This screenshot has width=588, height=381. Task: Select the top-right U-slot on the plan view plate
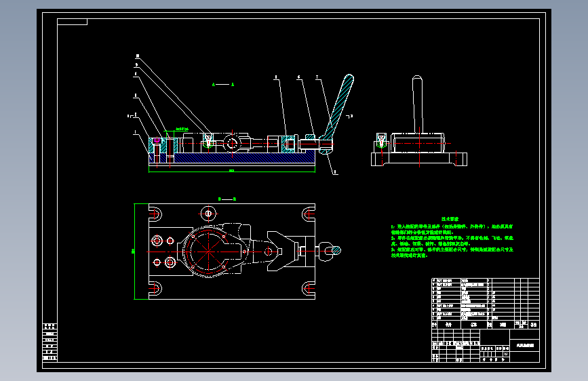coord(309,214)
